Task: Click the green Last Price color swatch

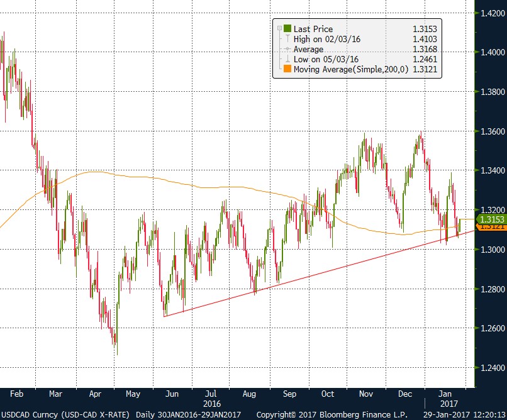Action: 287,29
